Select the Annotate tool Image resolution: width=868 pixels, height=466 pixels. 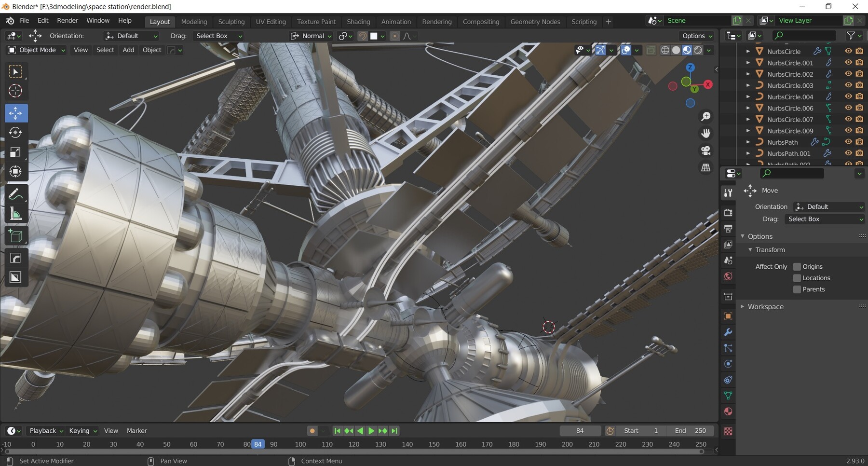(x=16, y=194)
